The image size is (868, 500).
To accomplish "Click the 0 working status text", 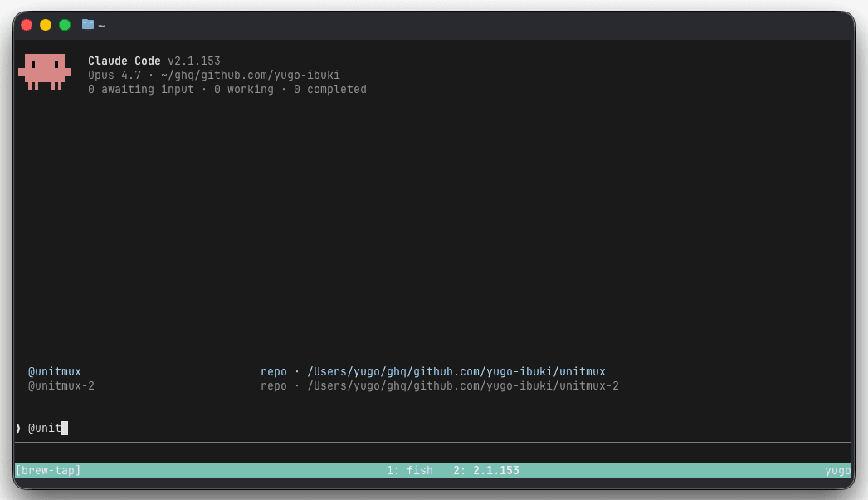I will point(244,89).
